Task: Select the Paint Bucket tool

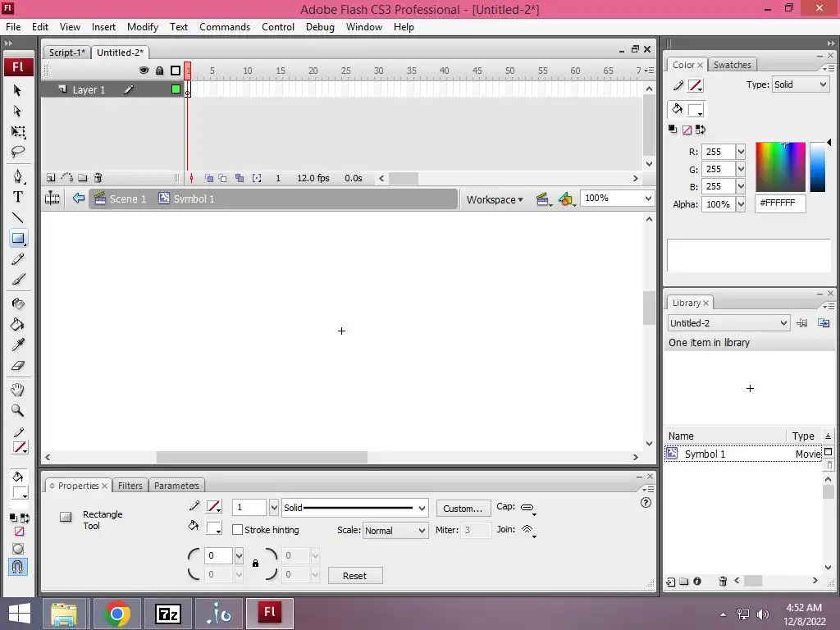Action: click(18, 325)
